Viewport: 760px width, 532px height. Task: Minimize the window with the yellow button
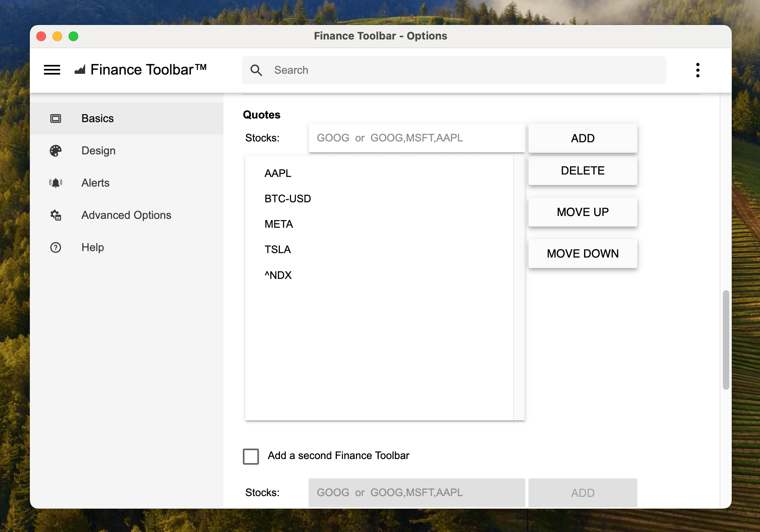click(x=57, y=36)
